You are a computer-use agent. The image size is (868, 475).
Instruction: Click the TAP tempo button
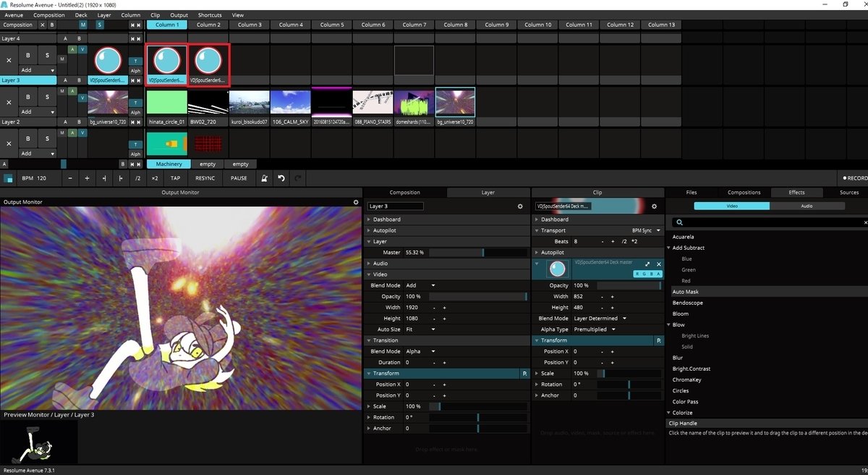point(176,178)
